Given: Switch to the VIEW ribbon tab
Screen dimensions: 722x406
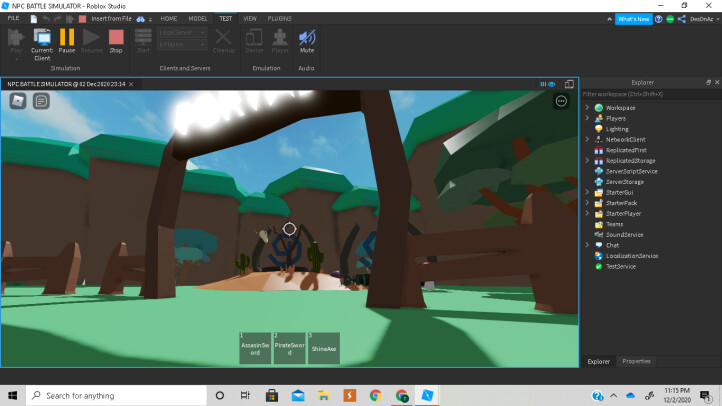Looking at the screenshot, I should (x=250, y=19).
